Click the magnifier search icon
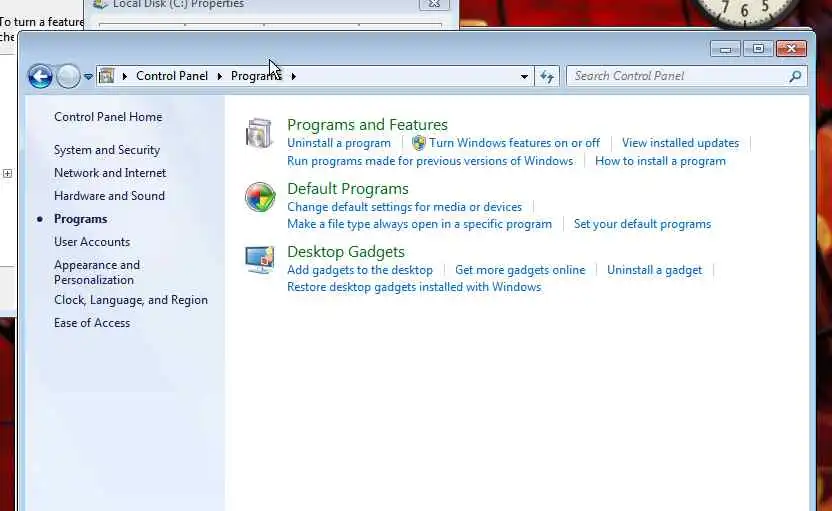Image resolution: width=832 pixels, height=511 pixels. (795, 76)
